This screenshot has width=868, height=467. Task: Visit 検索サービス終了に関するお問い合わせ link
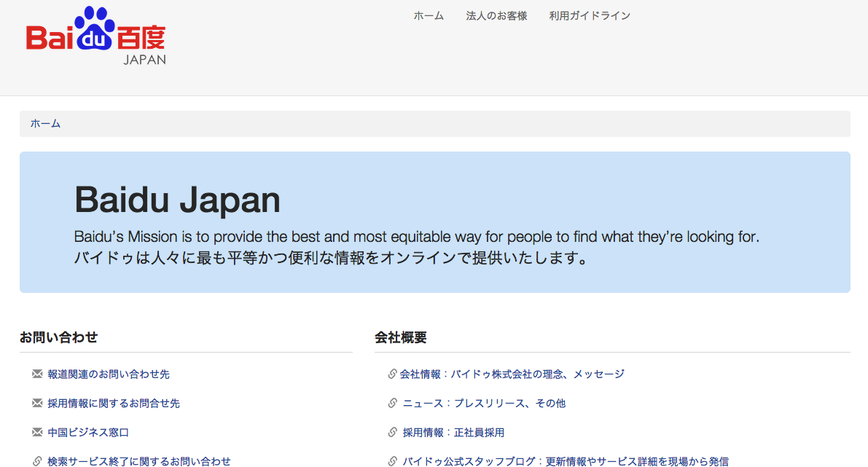(x=139, y=461)
